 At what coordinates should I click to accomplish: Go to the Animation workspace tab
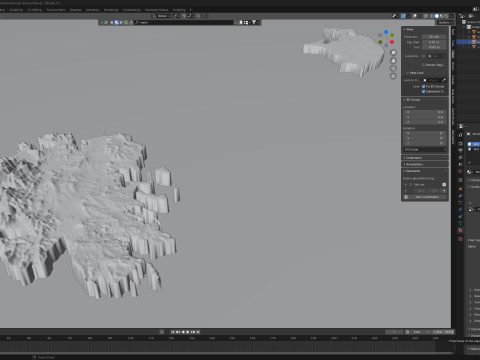point(92,10)
